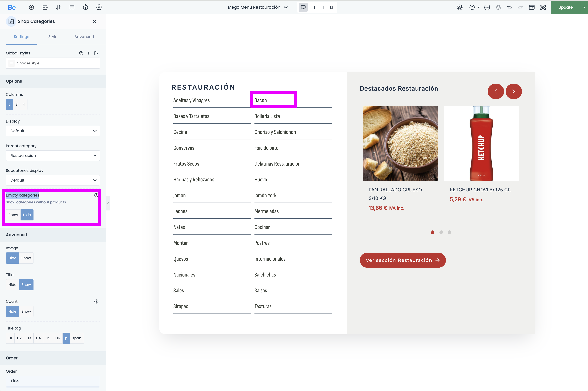Click the undo arrow icon
The width and height of the screenshot is (588, 391).
click(509, 7)
